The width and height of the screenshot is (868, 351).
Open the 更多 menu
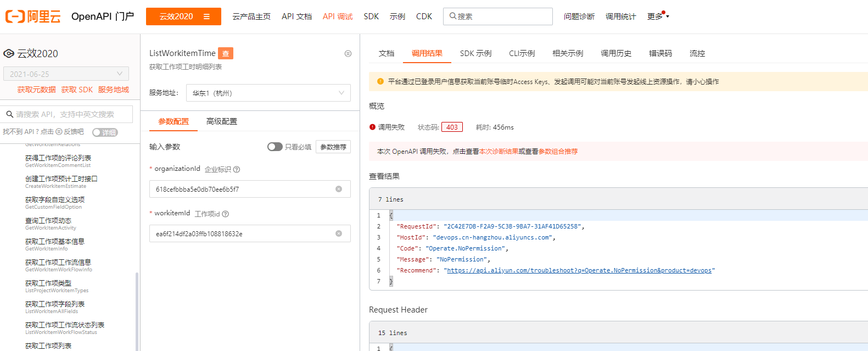(x=658, y=16)
